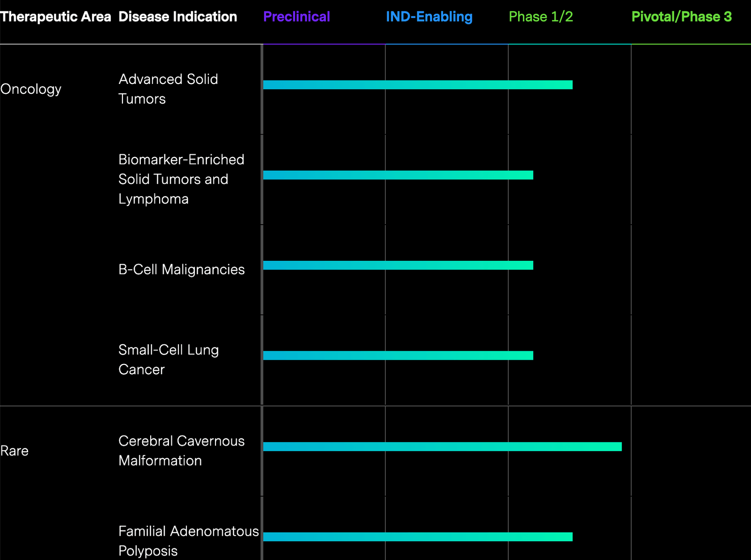Click the Cerebral Cavernous Malformation progress bar

(441, 447)
